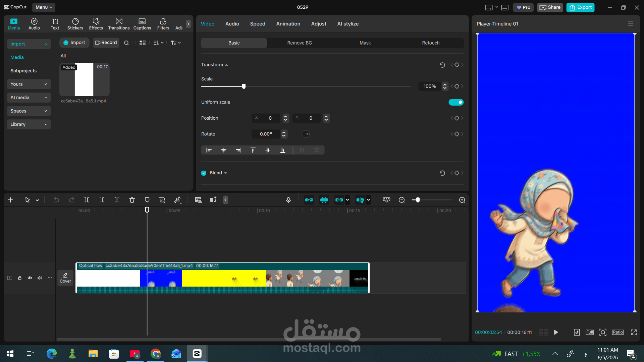Image resolution: width=644 pixels, height=362 pixels.
Task: Click the split clip tool
Action: pos(87,200)
